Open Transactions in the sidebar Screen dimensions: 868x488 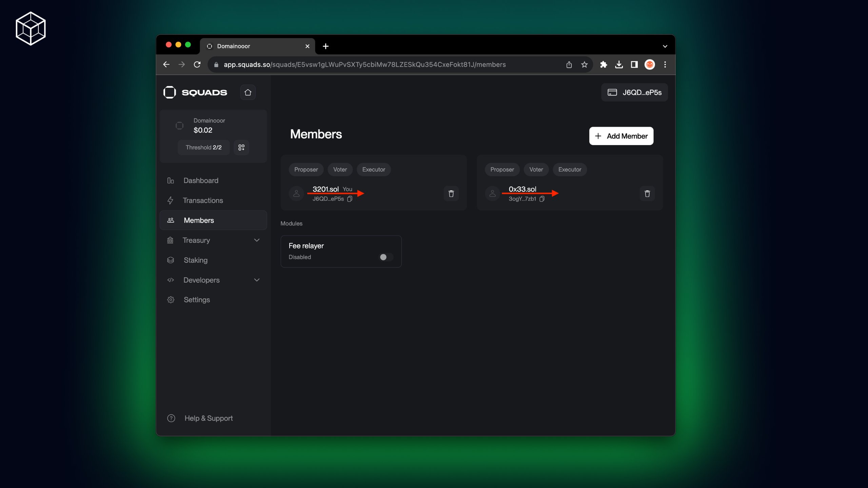[213, 201]
